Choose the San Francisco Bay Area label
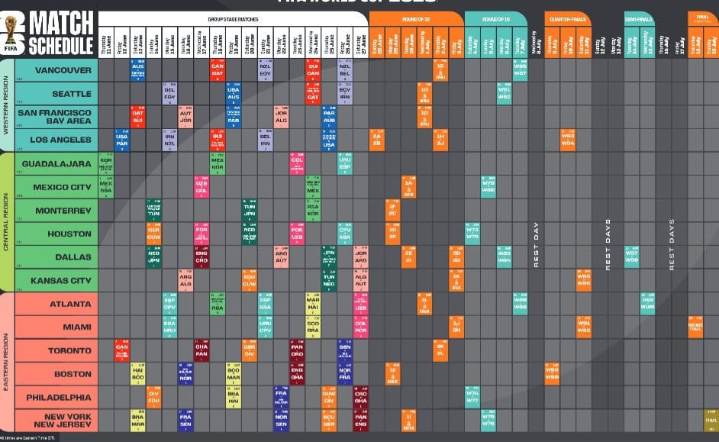Viewport: 719px width, 442px height. (58, 117)
